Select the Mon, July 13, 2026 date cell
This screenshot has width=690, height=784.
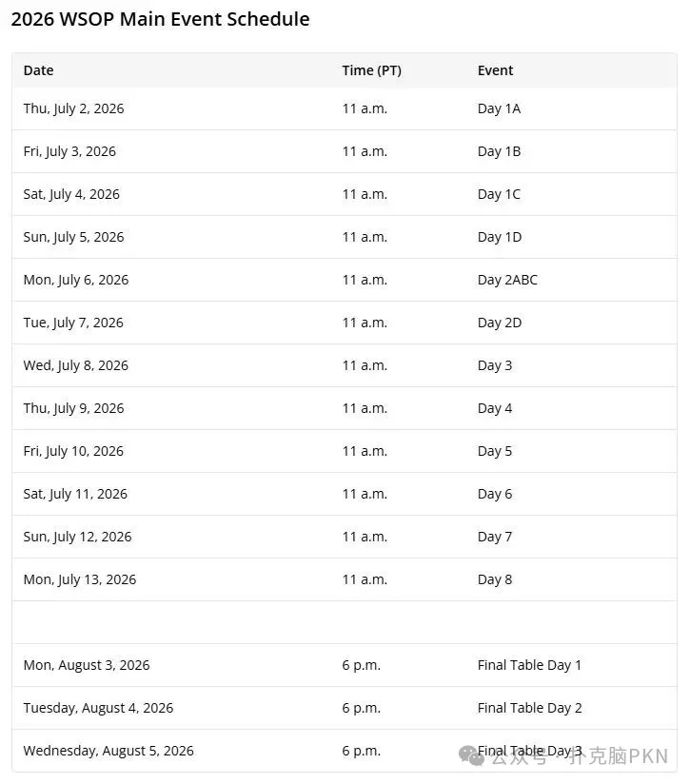click(79, 579)
